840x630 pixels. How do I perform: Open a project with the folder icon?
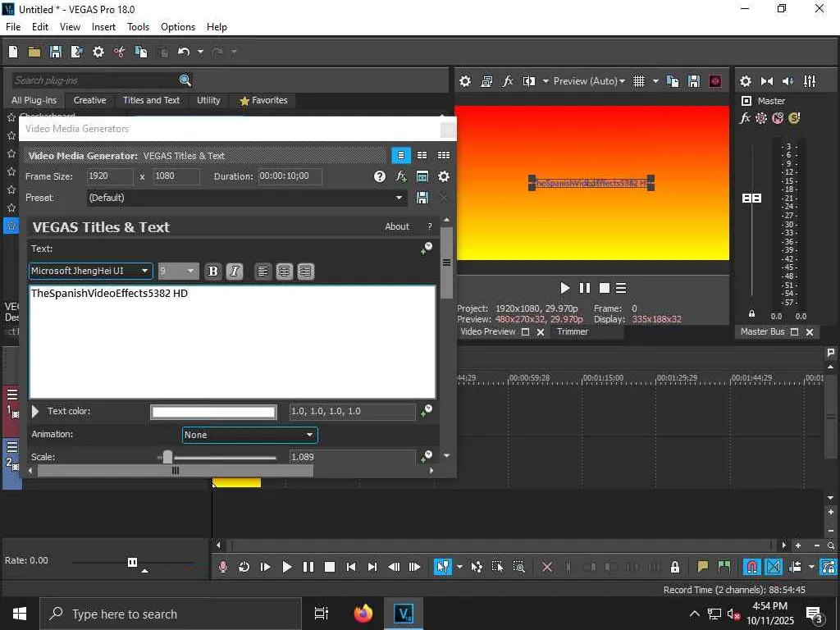point(34,52)
